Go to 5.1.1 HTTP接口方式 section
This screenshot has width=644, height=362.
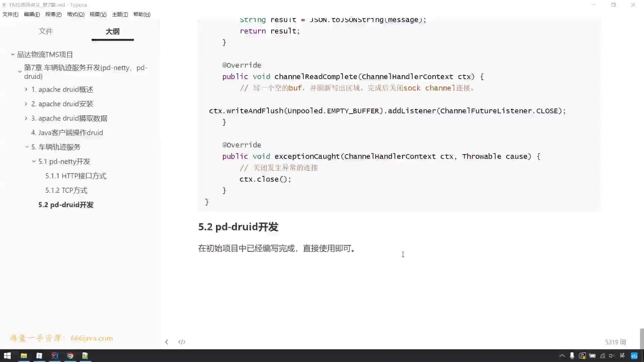(76, 176)
